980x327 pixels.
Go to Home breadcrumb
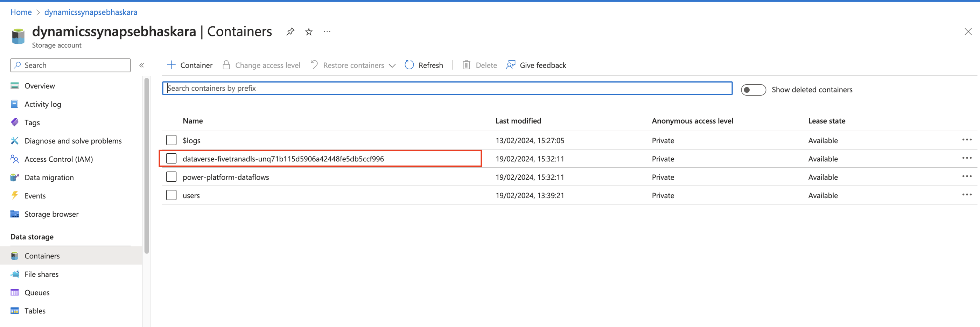(x=21, y=12)
